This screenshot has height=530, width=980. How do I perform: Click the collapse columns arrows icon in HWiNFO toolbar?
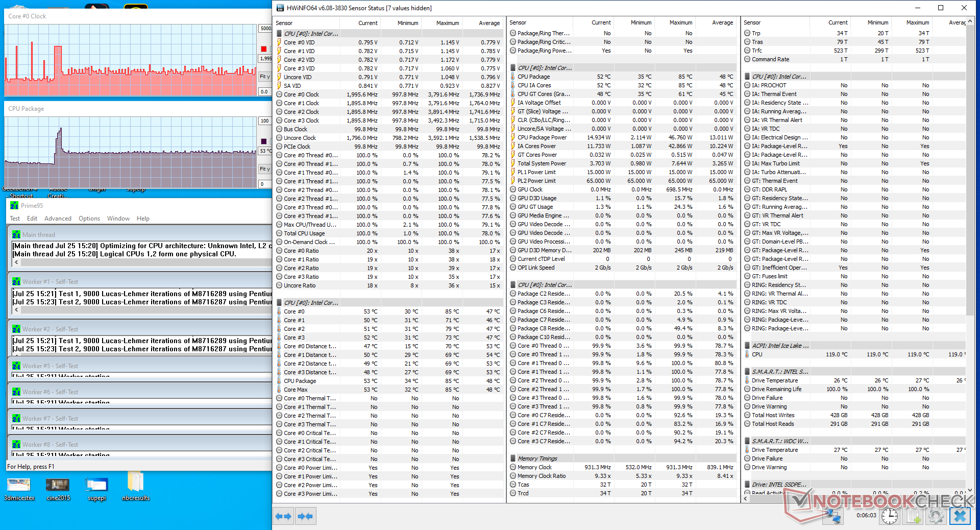[305, 516]
